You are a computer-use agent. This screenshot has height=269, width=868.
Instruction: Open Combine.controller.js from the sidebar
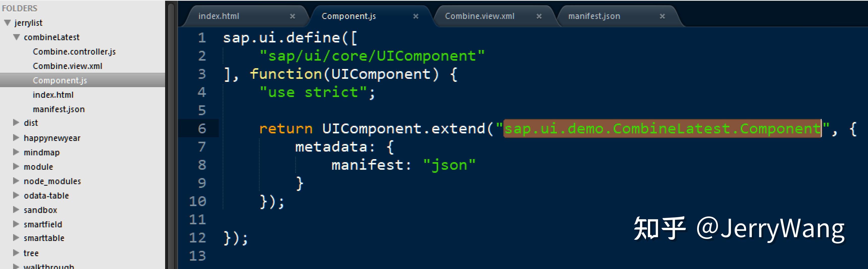tap(74, 52)
